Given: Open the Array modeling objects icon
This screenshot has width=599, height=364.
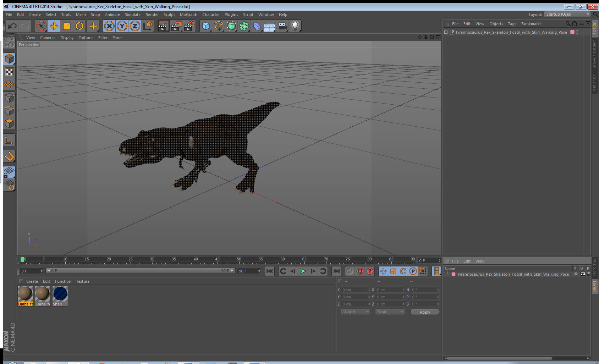Looking at the screenshot, I should tap(244, 26).
